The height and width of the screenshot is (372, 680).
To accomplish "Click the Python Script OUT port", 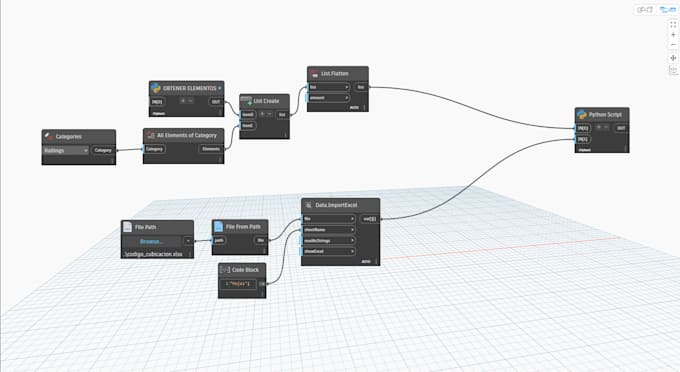I will [621, 128].
